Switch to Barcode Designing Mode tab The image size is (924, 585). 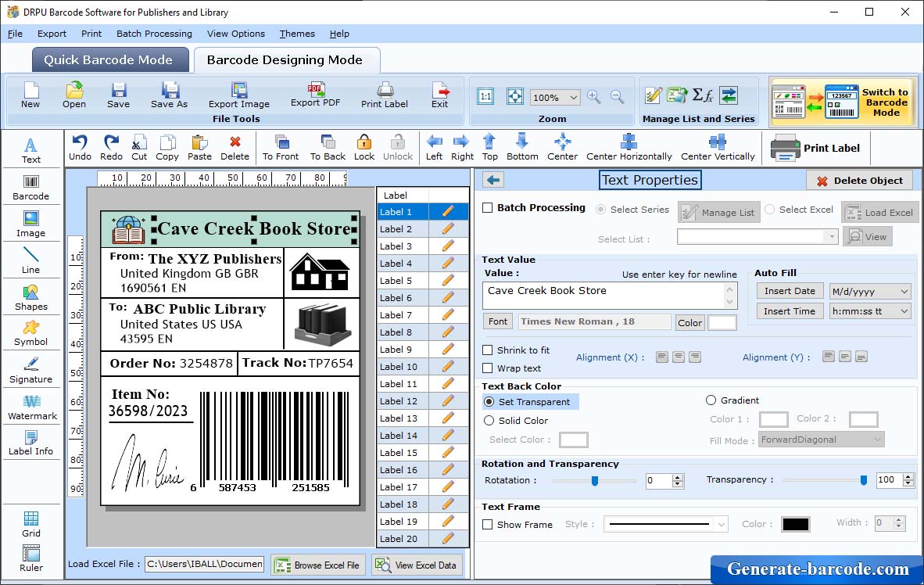click(x=285, y=59)
